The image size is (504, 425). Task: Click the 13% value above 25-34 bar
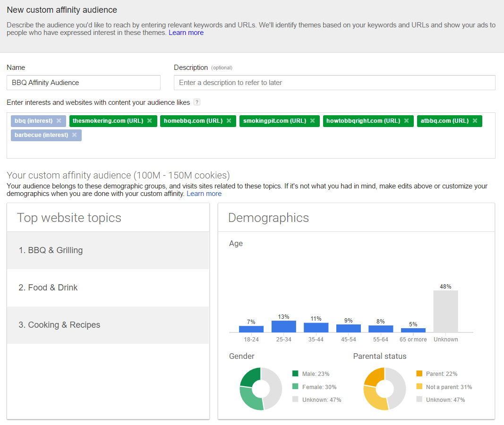point(283,317)
